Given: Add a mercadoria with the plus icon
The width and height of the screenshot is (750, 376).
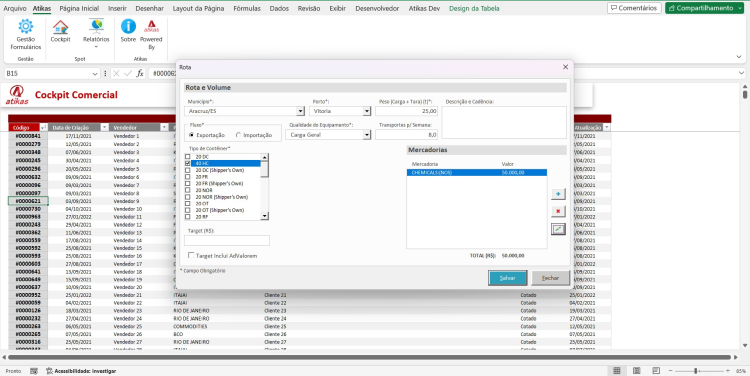Looking at the screenshot, I should [558, 194].
